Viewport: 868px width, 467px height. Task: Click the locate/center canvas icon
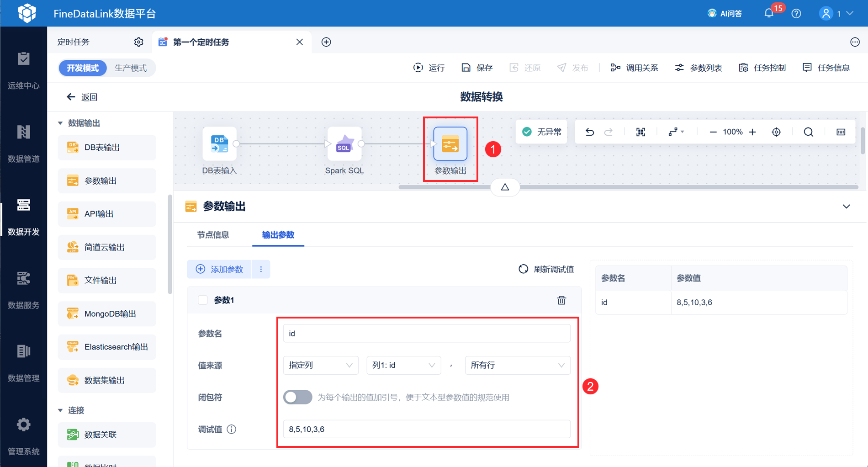[776, 132]
